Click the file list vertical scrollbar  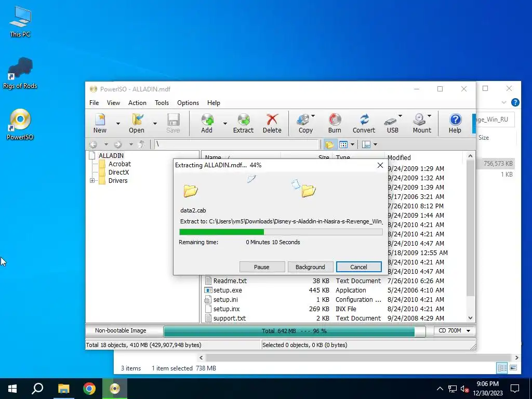tap(470, 228)
